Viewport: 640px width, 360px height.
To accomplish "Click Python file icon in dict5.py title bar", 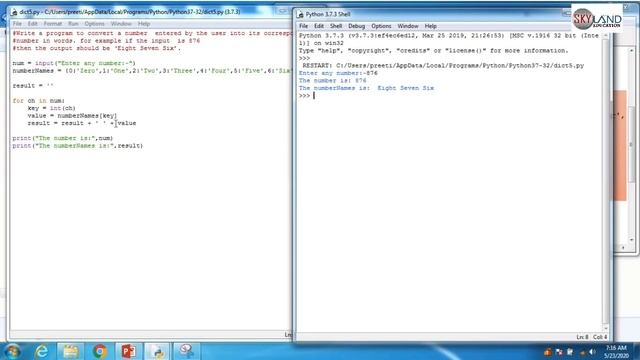I will click(x=15, y=12).
